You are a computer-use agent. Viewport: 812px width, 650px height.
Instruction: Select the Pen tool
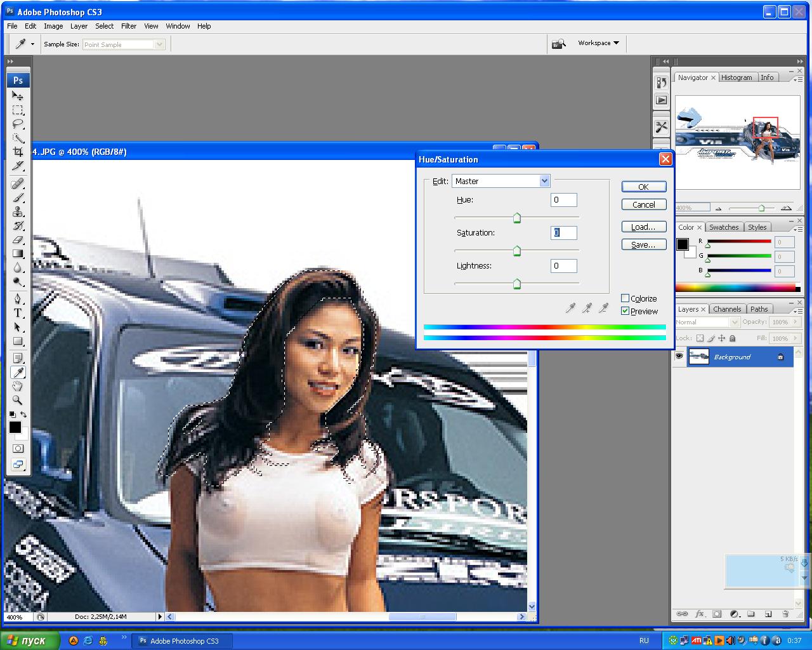coord(18,300)
